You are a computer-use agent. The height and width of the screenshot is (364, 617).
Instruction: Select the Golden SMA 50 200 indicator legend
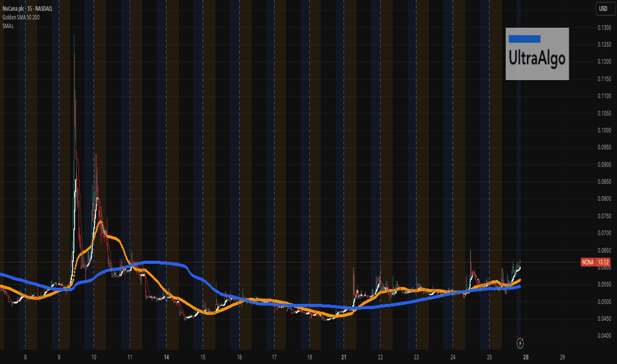tap(21, 17)
